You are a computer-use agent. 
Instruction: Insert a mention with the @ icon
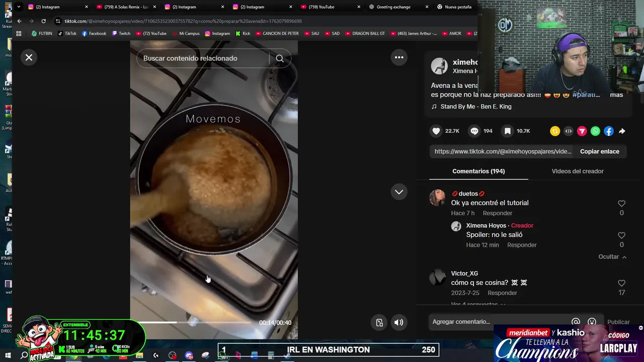click(x=576, y=322)
